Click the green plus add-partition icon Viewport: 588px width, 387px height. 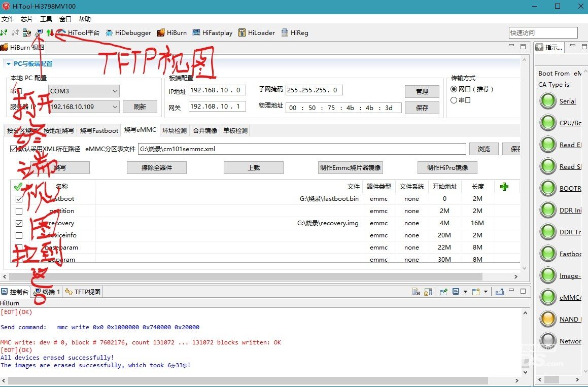point(504,186)
